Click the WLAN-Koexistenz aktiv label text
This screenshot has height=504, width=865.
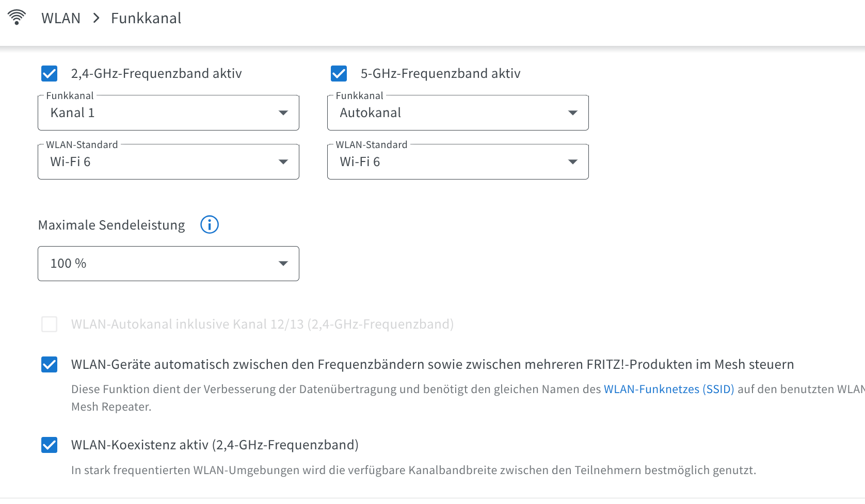click(215, 445)
